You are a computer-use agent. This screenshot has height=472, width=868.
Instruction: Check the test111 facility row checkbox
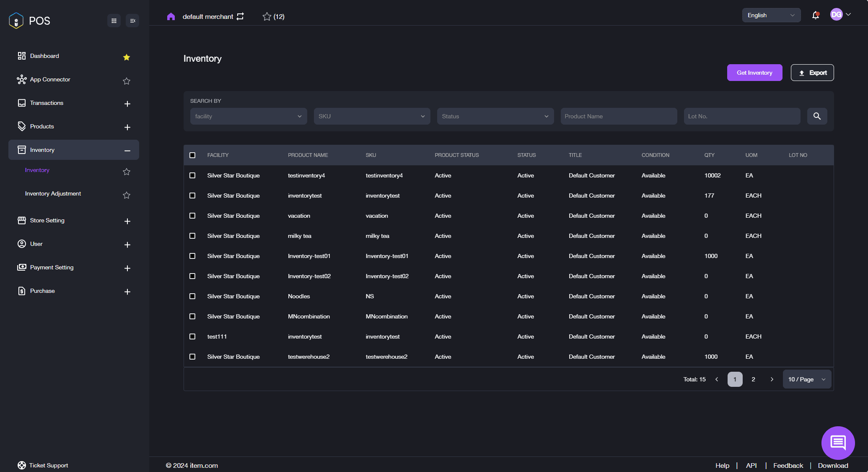[x=192, y=336]
